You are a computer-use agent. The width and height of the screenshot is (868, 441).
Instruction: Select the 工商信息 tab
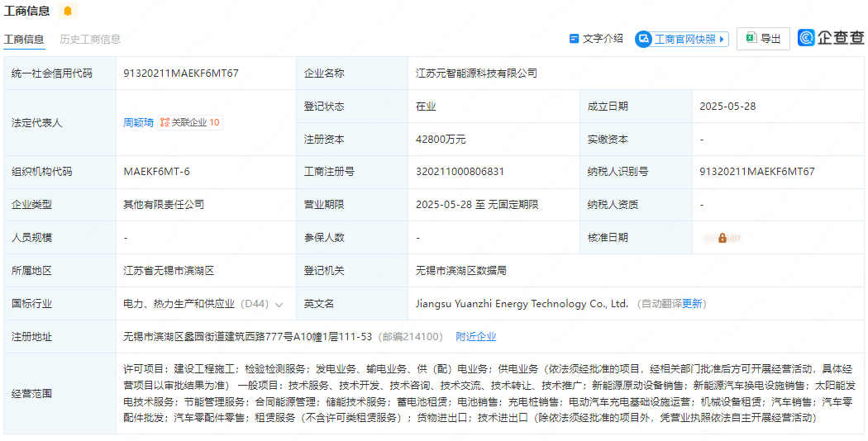click(x=24, y=39)
